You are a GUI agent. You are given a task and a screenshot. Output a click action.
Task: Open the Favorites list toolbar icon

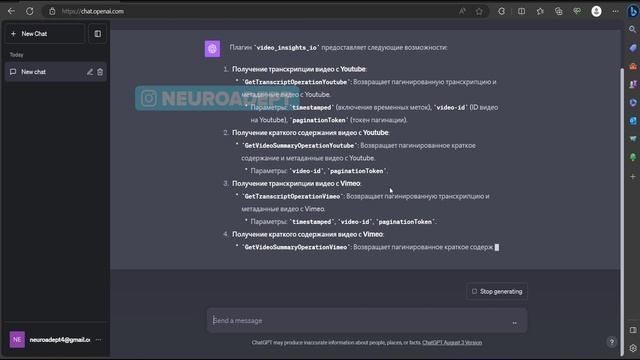(x=540, y=11)
